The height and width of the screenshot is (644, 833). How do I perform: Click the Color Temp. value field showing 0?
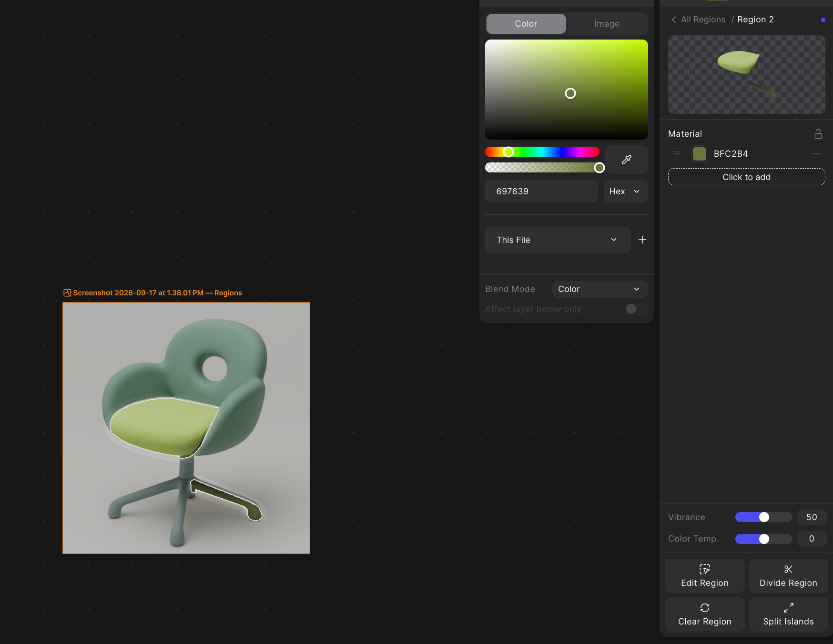point(811,539)
